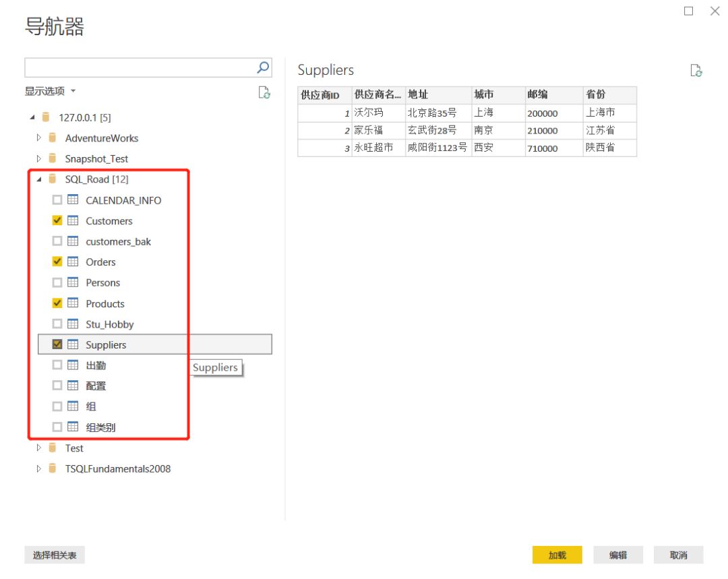Screen dimensions: 728x579
Task: Select the 组类别 table item
Action: 100,427
